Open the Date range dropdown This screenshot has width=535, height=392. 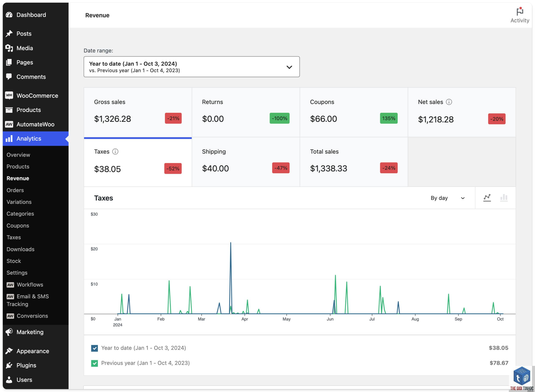tap(191, 67)
